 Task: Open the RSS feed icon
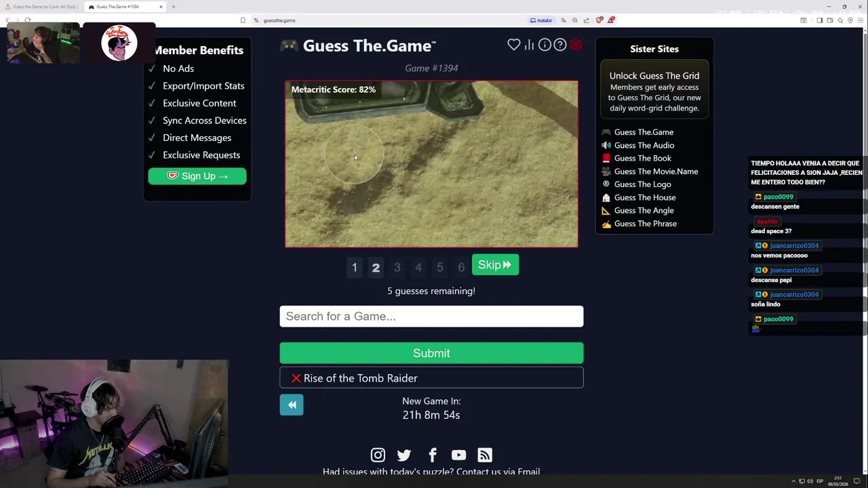[485, 455]
